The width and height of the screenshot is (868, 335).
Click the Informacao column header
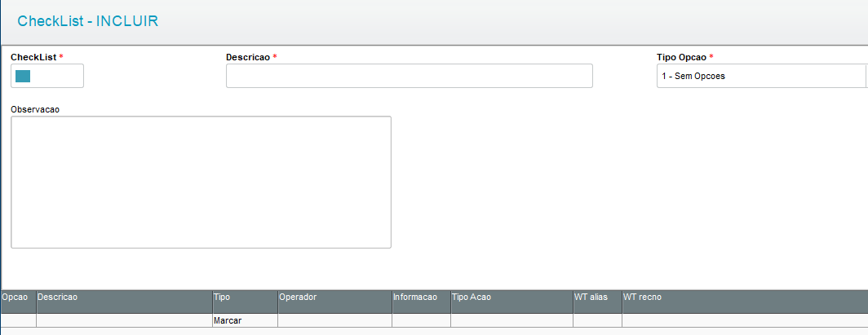(x=421, y=302)
